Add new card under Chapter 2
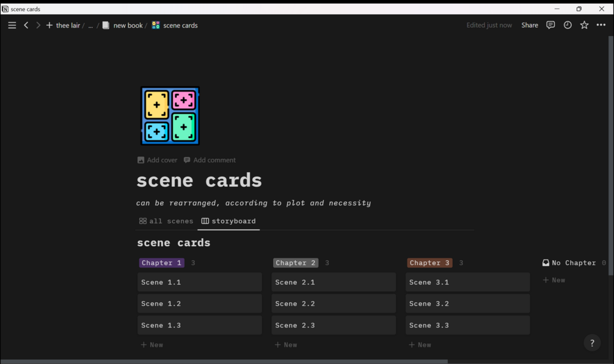 (x=286, y=345)
